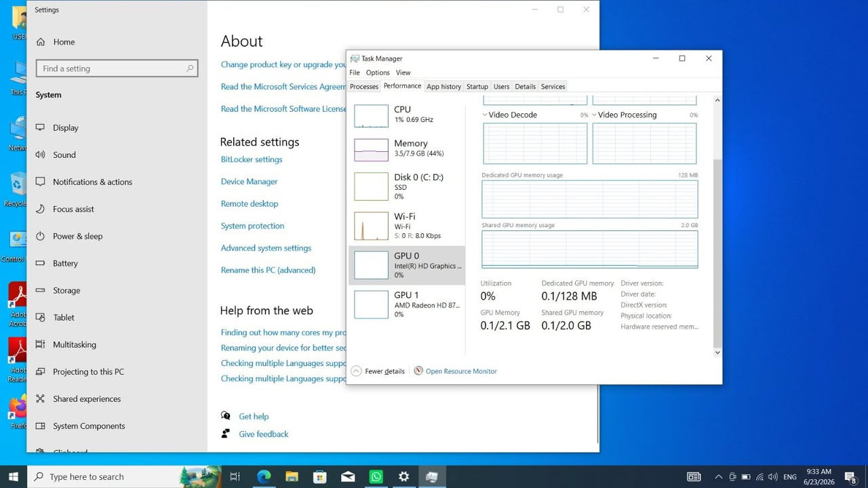The image size is (868, 488).
Task: Open the Video Processing graph dropdown
Action: coord(595,115)
